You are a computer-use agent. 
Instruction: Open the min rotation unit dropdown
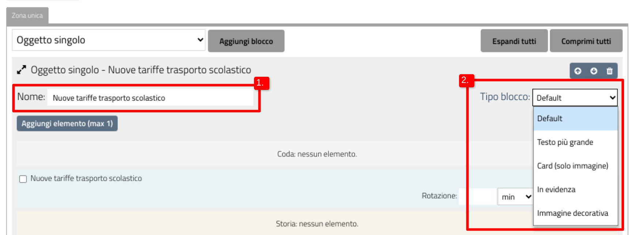tap(515, 197)
